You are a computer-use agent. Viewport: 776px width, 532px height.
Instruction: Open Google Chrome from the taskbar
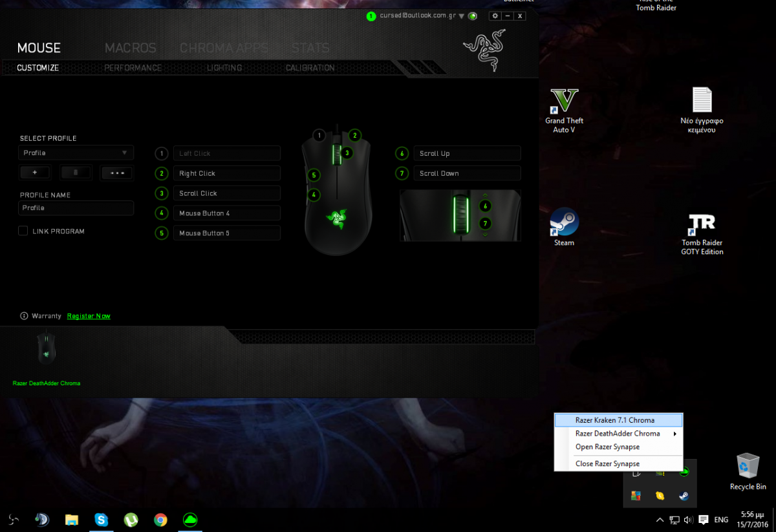(x=161, y=519)
